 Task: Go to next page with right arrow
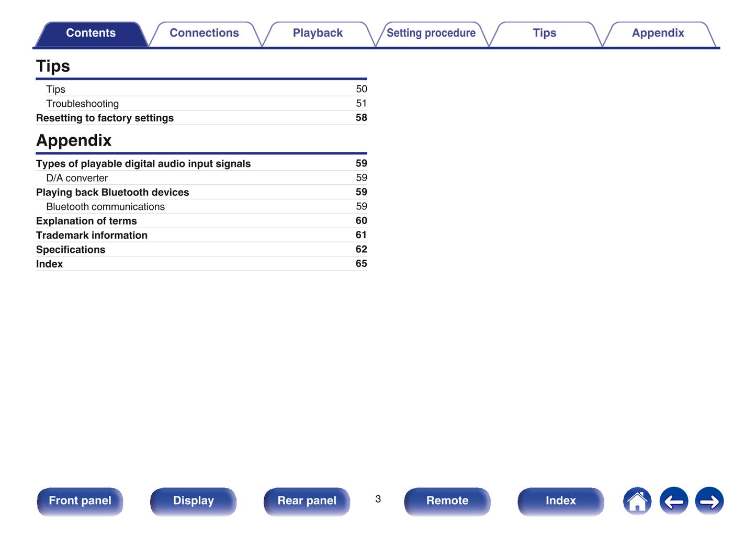tap(709, 501)
